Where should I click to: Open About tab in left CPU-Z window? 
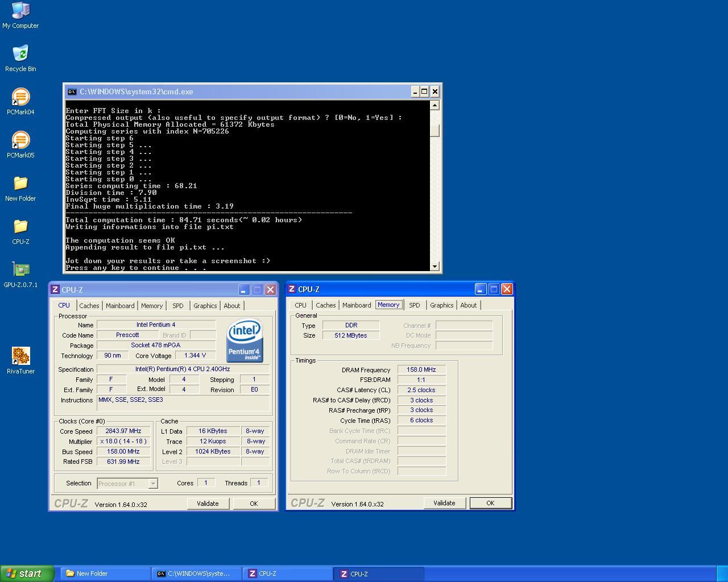click(x=231, y=306)
